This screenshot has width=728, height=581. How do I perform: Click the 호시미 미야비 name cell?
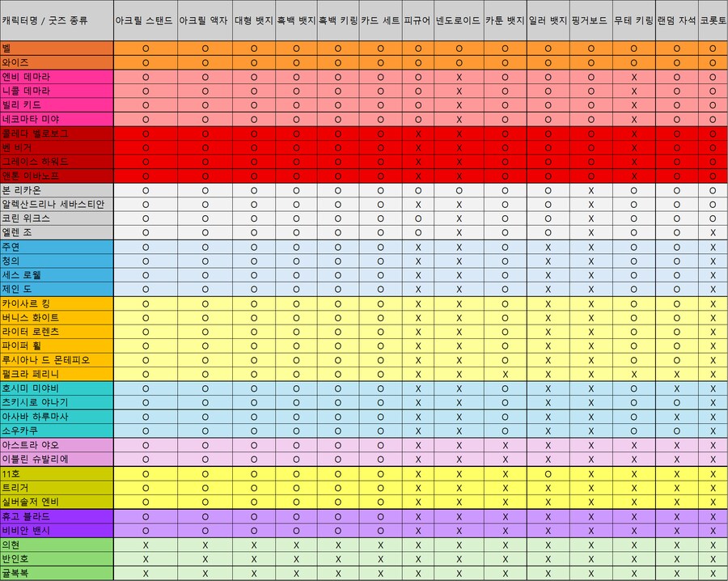[x=57, y=388]
